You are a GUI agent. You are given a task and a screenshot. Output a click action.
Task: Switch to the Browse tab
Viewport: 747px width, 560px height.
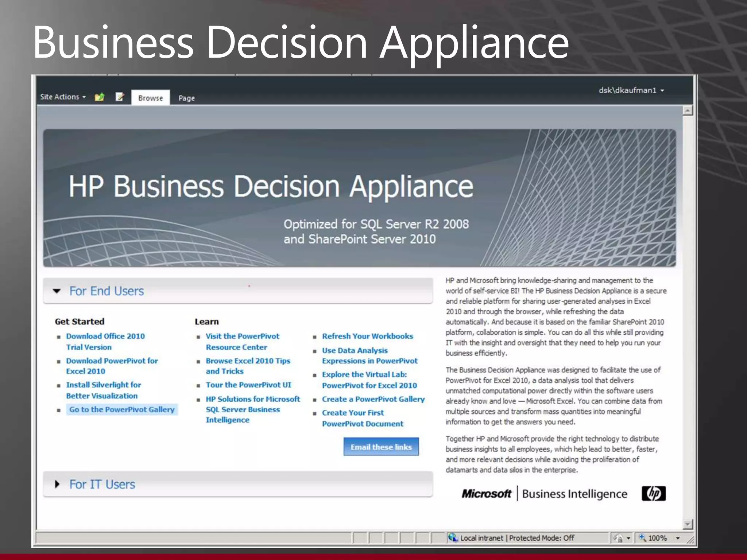pyautogui.click(x=151, y=98)
